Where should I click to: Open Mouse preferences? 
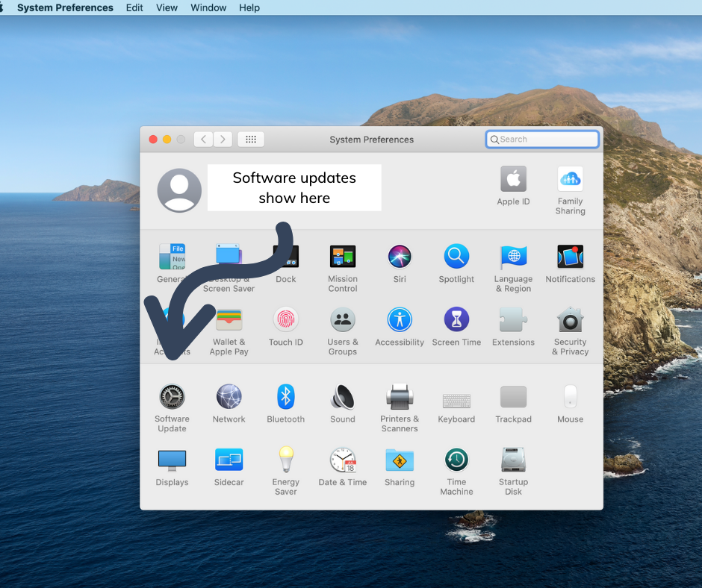point(570,396)
